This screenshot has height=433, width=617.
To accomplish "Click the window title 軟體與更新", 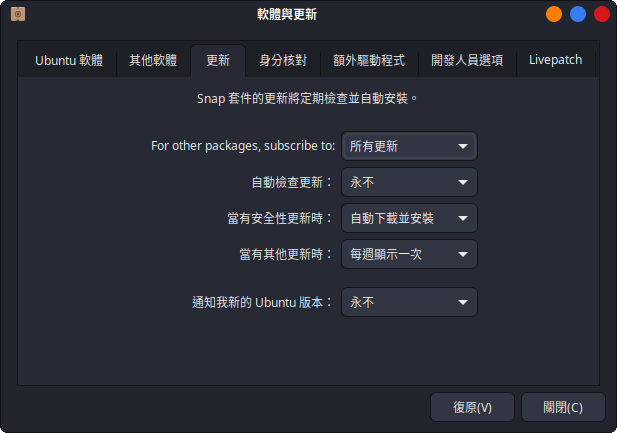I will 287,15.
